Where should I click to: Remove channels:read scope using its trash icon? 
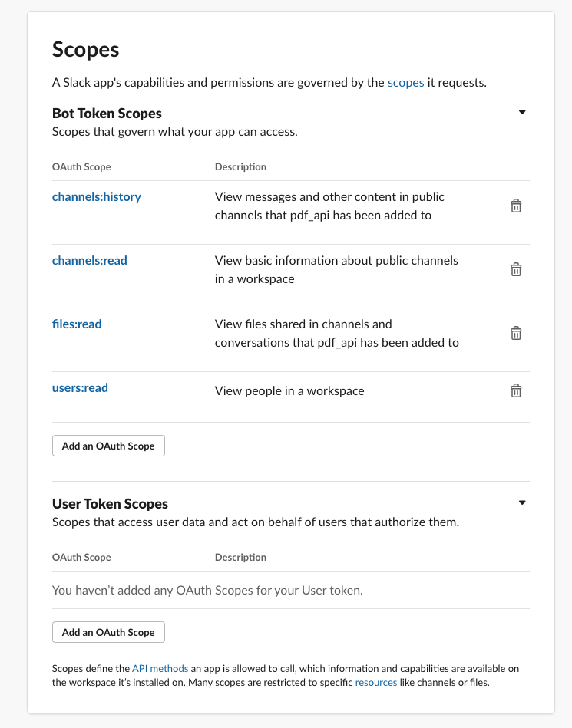click(516, 269)
